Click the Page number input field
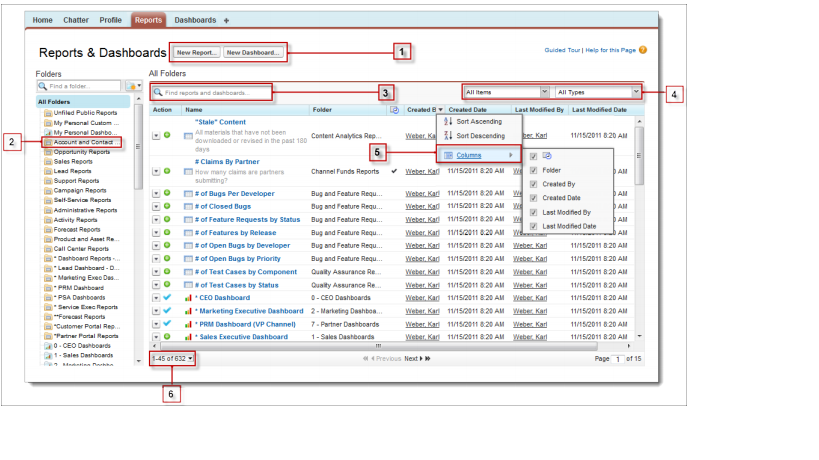819x460 pixels. coord(618,359)
